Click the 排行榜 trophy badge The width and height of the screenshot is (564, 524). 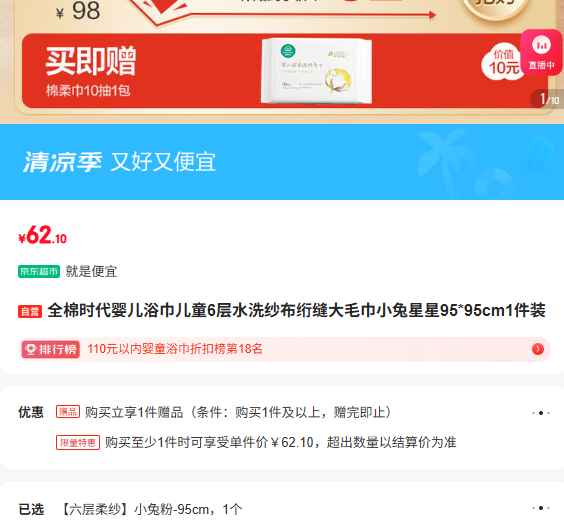[x=50, y=349]
